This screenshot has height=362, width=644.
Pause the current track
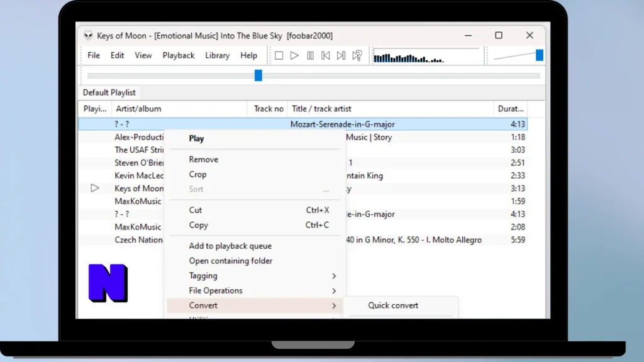click(x=310, y=55)
